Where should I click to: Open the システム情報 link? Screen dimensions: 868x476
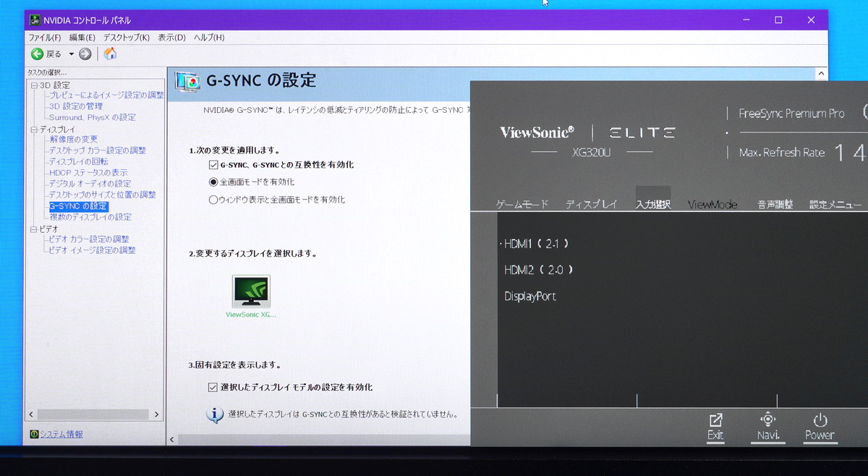(x=61, y=434)
